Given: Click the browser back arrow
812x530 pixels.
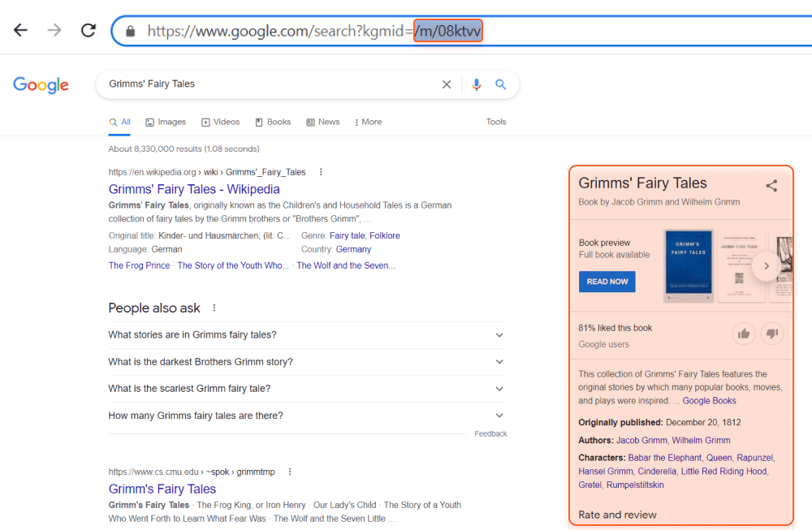Looking at the screenshot, I should pos(20,31).
